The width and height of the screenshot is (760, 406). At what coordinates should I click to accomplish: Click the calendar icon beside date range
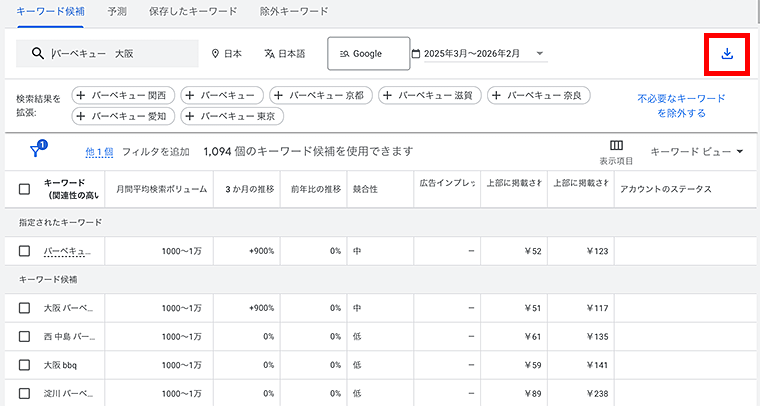(x=415, y=54)
